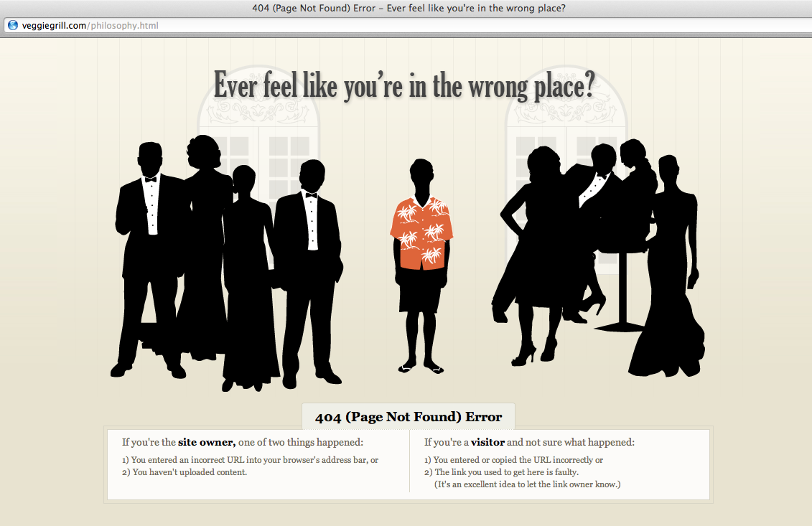The width and height of the screenshot is (812, 526).
Task: Click the globe site icon in address bar
Action: (x=12, y=26)
